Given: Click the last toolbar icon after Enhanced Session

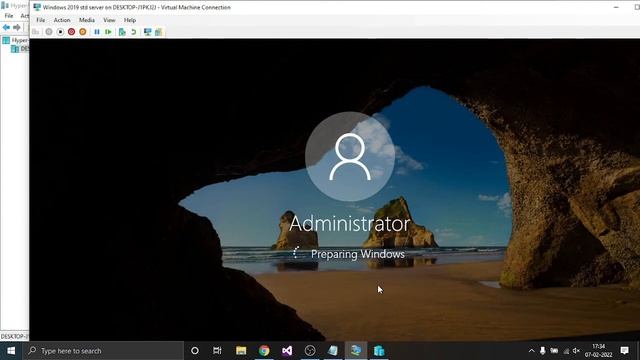Looking at the screenshot, I should point(158,32).
